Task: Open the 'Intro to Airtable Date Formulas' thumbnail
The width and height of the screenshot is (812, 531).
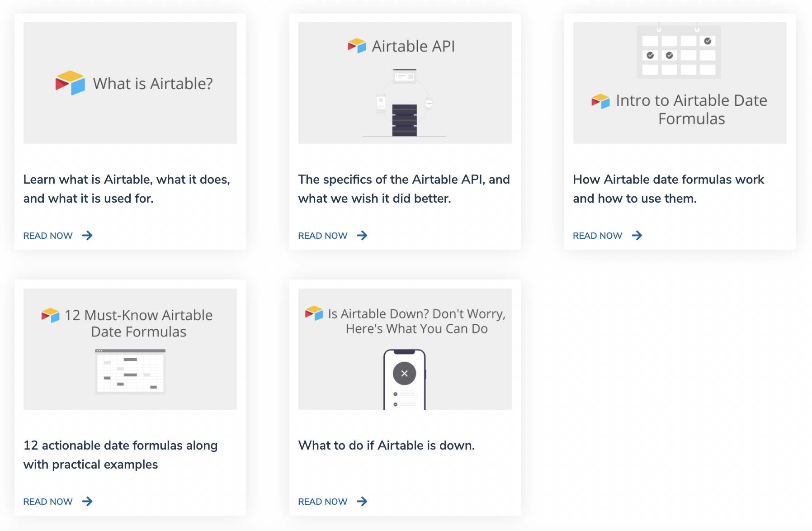Action: coord(680,83)
